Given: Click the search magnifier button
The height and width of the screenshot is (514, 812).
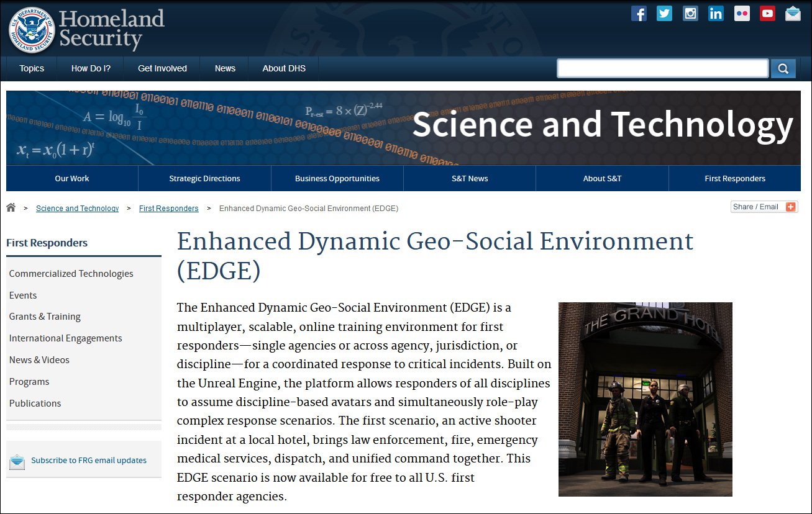Looking at the screenshot, I should coord(783,68).
